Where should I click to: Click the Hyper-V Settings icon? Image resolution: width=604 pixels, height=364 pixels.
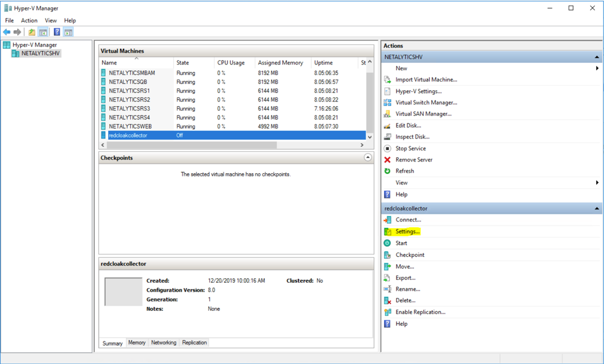click(x=388, y=91)
